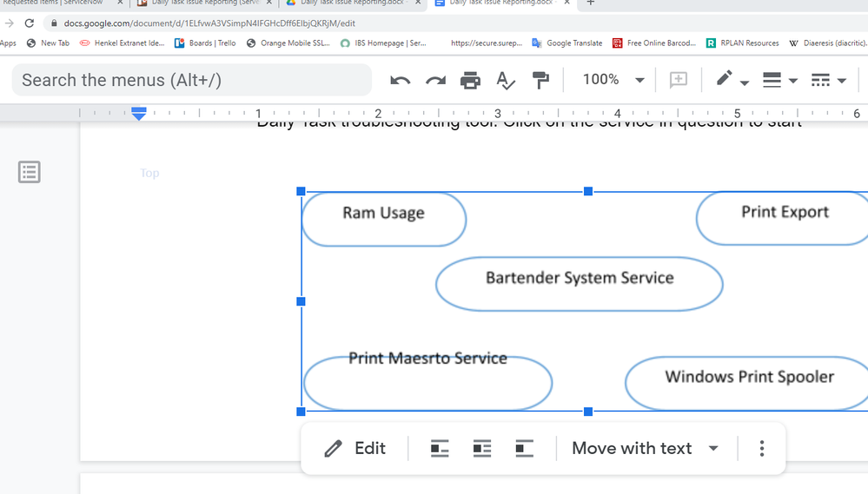Open the New Tab bookmark
This screenshot has height=494, width=868.
click(48, 43)
